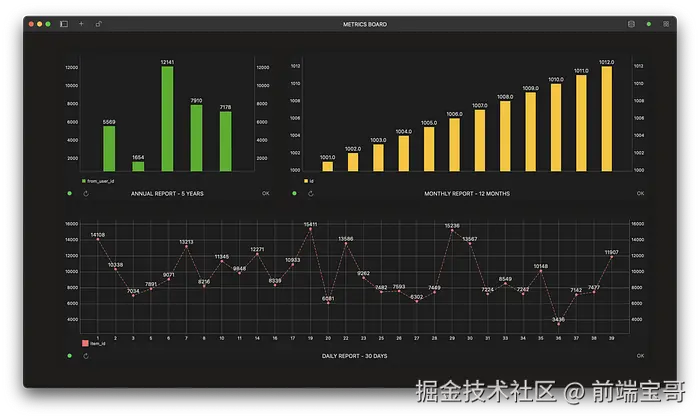Click Monthly Report green status dot
Screen dimensions: 700x419
(x=294, y=194)
